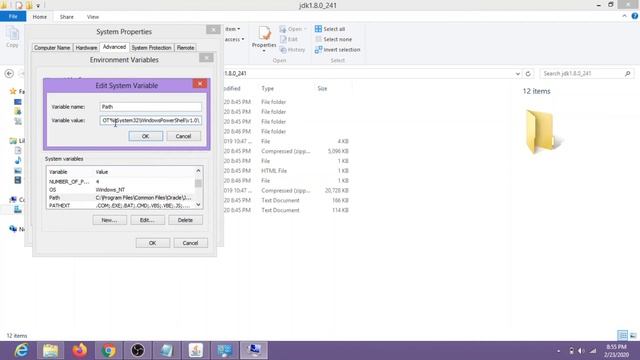Select the PATHEXT variable row
Image resolution: width=640 pixels, height=360 pixels.
click(x=121, y=205)
